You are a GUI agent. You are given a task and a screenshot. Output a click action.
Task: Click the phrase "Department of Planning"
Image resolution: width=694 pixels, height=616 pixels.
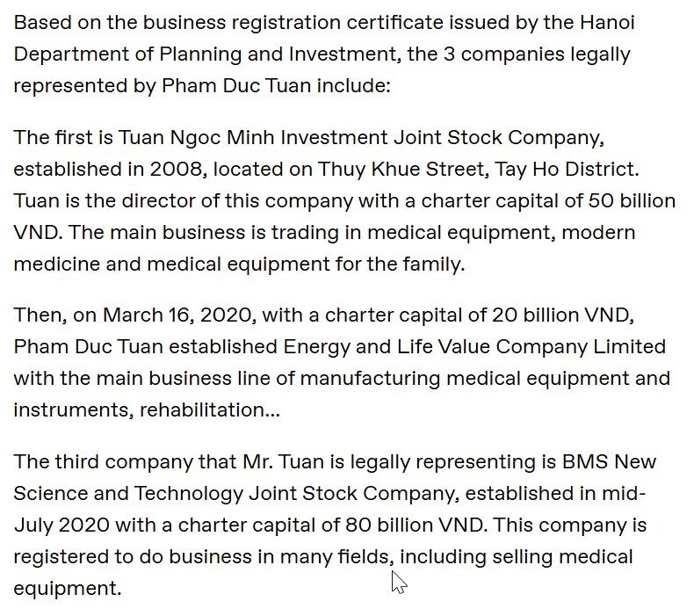point(106,54)
